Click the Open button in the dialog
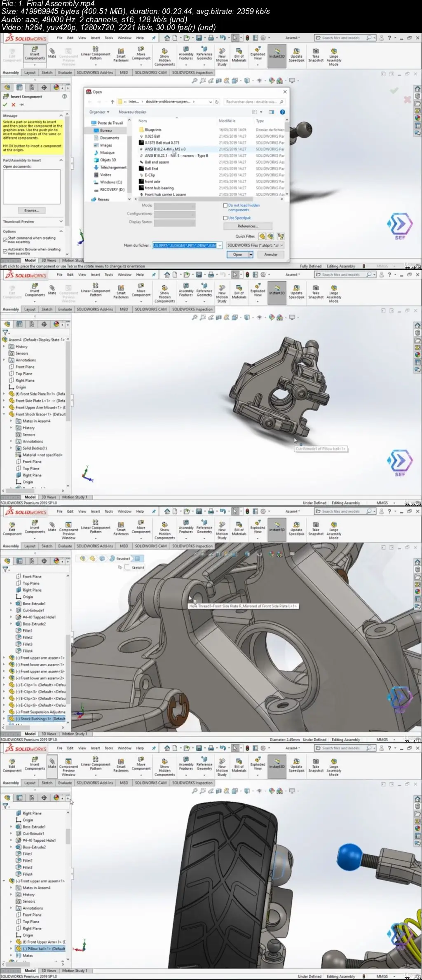The width and height of the screenshot is (422, 980). pyautogui.click(x=238, y=254)
